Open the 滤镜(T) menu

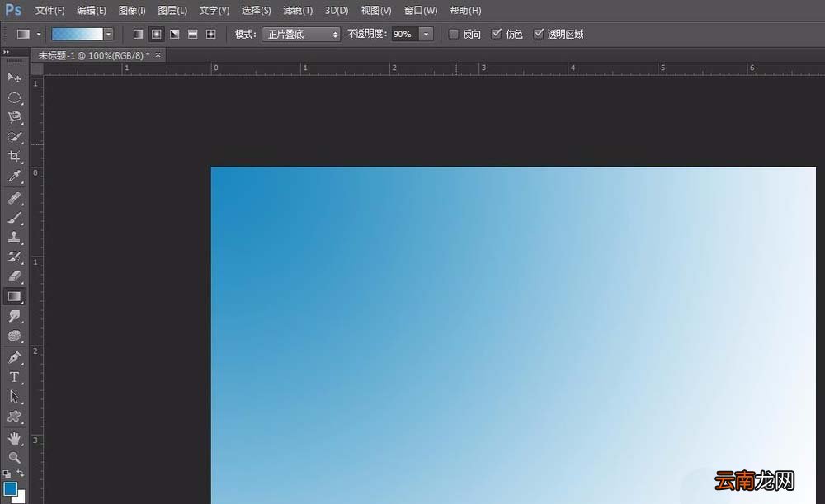[298, 11]
